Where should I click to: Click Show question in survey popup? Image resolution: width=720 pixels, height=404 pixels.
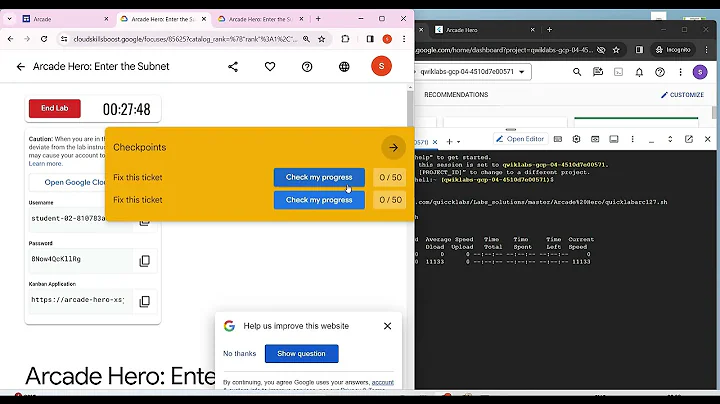tap(301, 354)
